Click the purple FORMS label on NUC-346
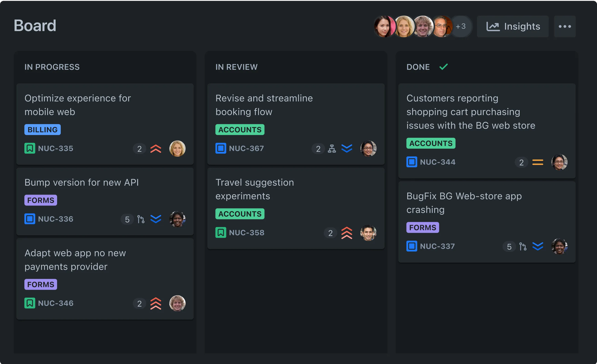This screenshot has height=364, width=597. pos(40,284)
